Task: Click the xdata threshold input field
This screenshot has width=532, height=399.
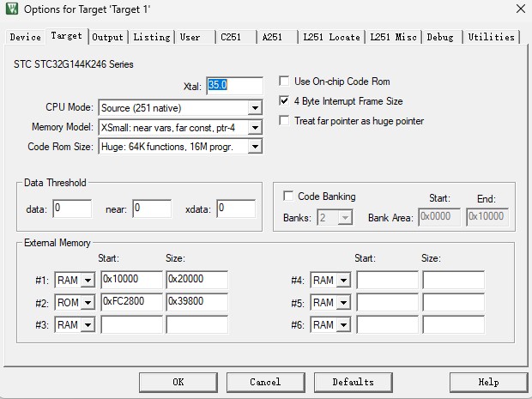Action: click(235, 209)
